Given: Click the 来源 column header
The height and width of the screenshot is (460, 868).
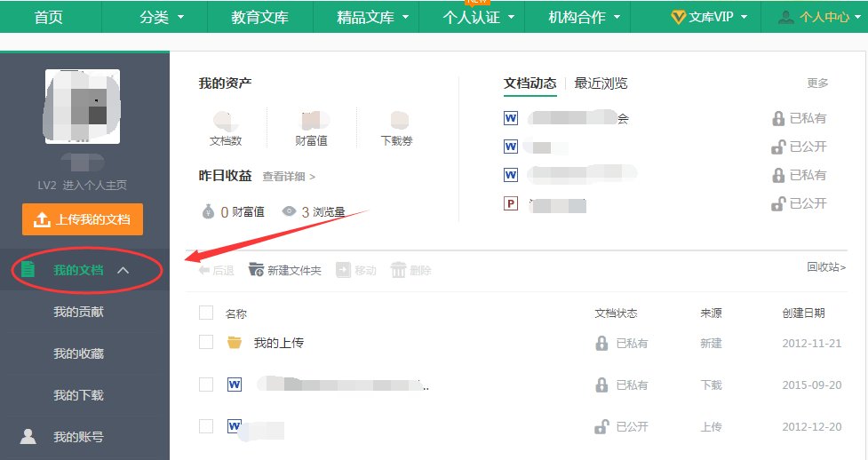Looking at the screenshot, I should [711, 313].
